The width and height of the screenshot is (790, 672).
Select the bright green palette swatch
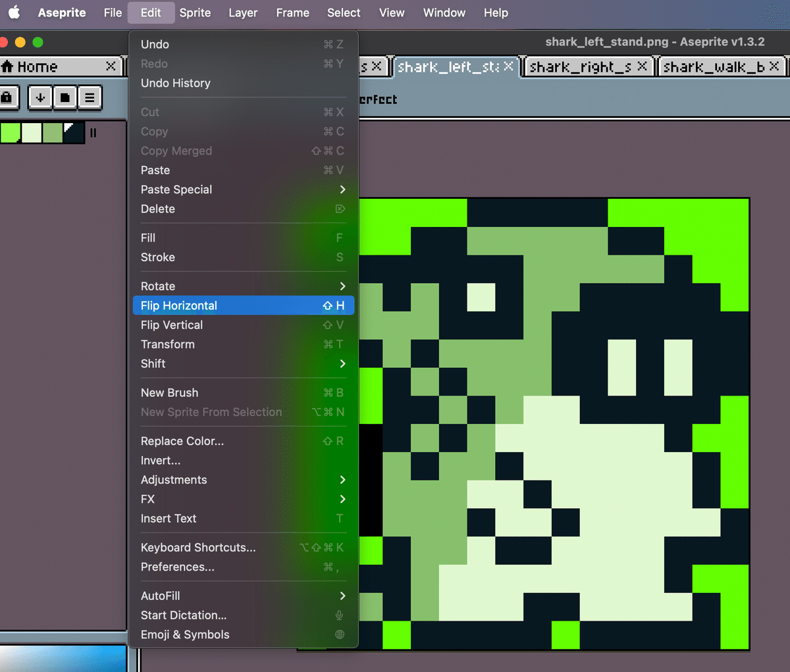(11, 132)
